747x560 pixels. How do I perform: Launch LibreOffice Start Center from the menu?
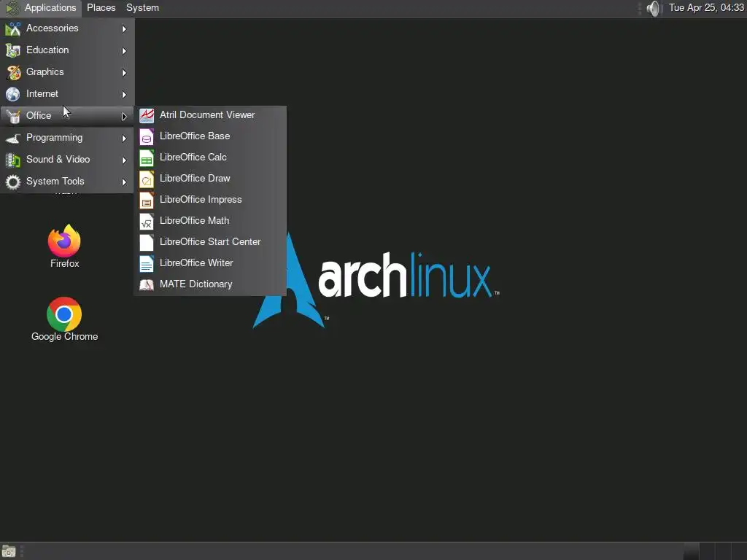coord(210,242)
